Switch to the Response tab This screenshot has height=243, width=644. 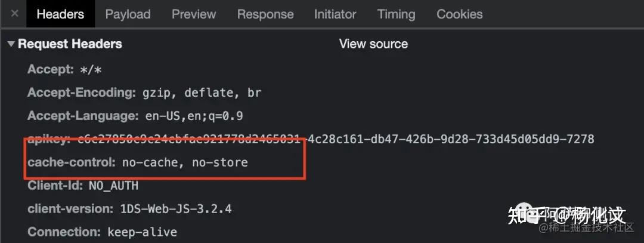pyautogui.click(x=265, y=14)
